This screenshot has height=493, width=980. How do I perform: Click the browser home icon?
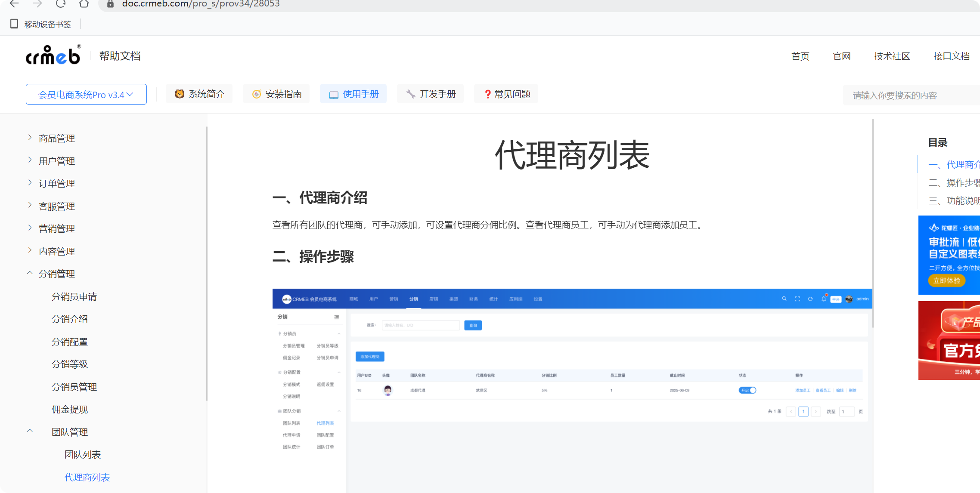pos(84,4)
